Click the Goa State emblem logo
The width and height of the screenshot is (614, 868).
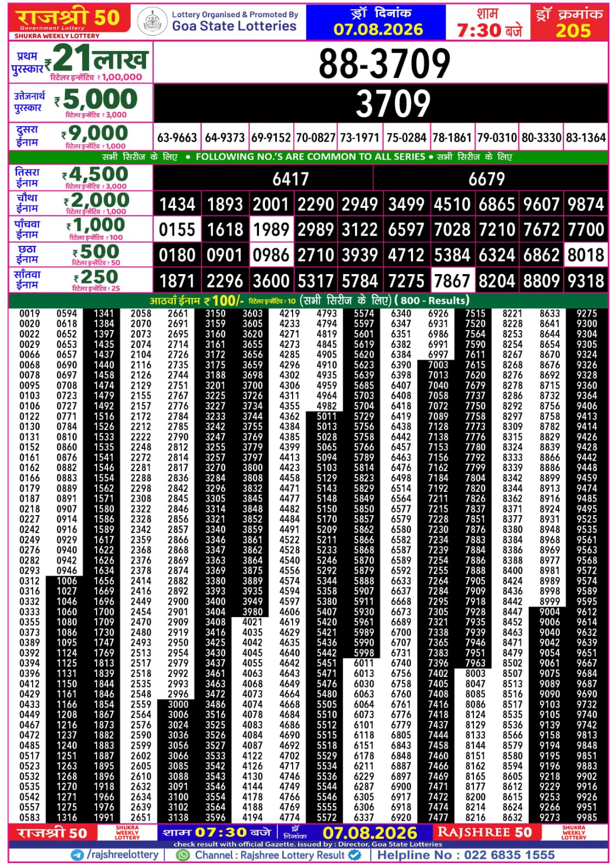(x=152, y=22)
